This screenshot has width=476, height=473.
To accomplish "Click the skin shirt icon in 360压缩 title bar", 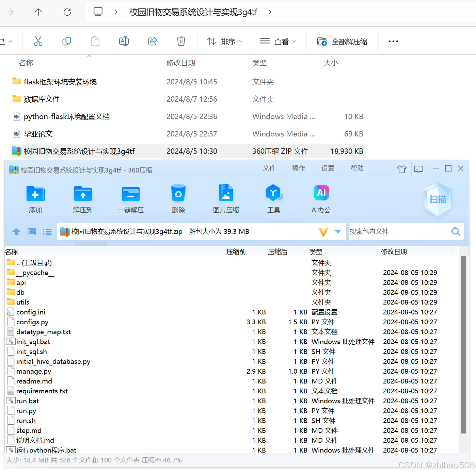I will [402, 169].
